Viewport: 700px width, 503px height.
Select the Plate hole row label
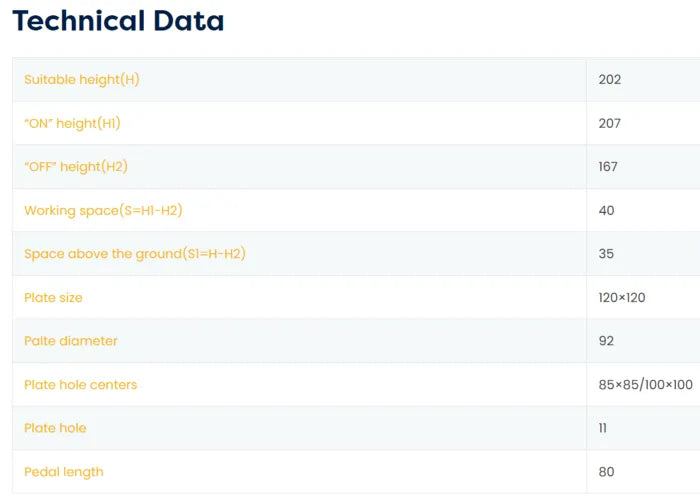(55, 428)
